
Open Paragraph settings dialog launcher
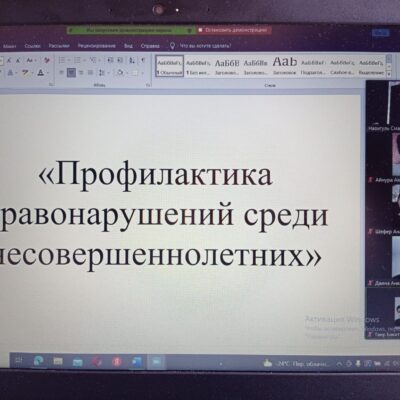click(148, 85)
